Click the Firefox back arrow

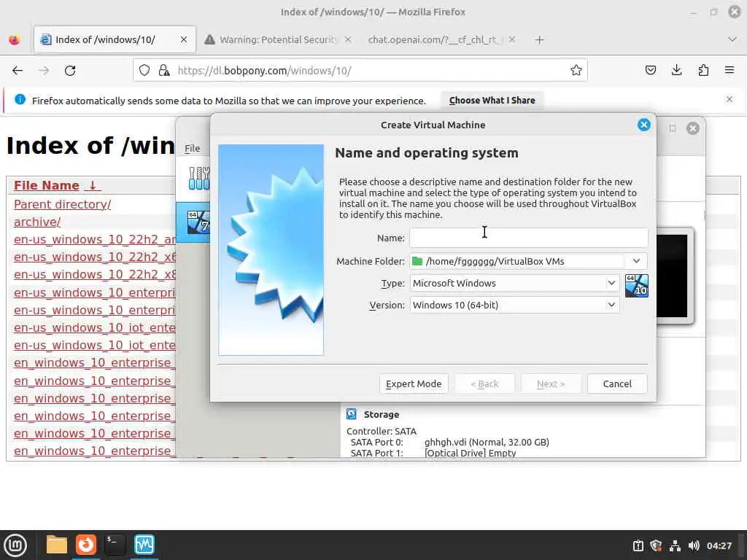point(18,71)
